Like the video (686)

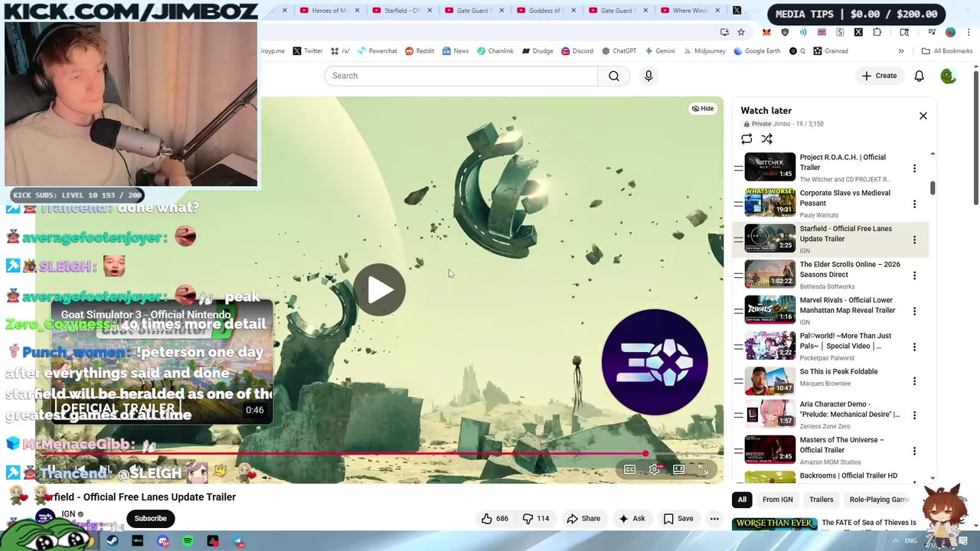(x=495, y=519)
